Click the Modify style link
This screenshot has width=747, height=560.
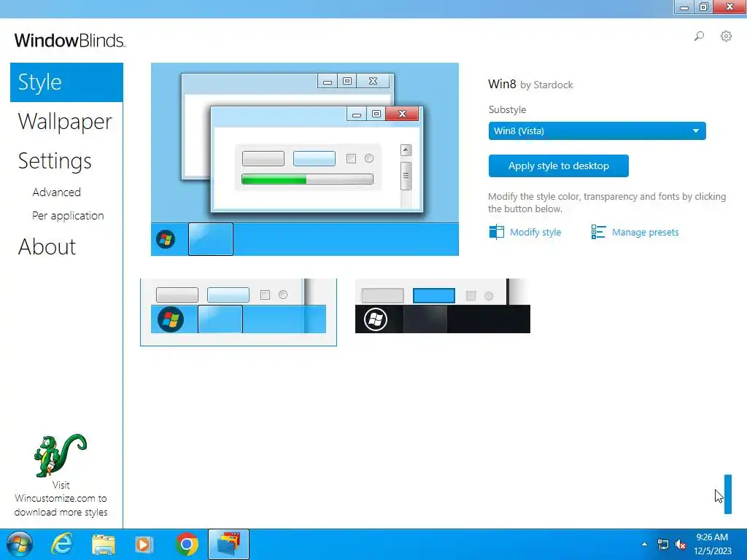[x=535, y=233]
